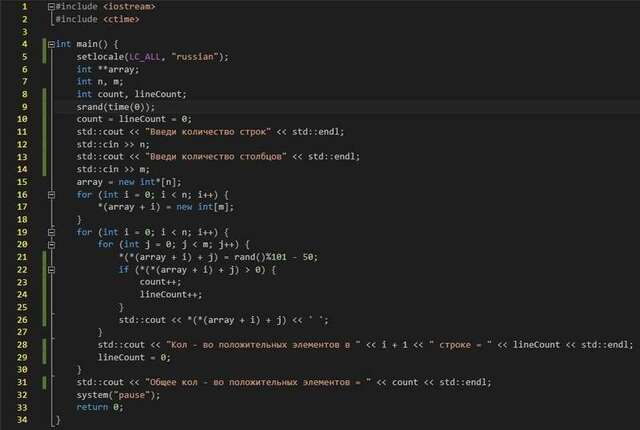The image size is (640, 430).
Task: Click the 'return 0;' statement
Action: 100,407
